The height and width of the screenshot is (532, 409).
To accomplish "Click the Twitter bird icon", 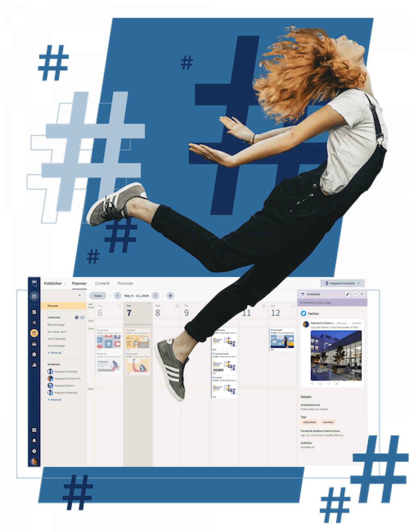I will point(303,313).
